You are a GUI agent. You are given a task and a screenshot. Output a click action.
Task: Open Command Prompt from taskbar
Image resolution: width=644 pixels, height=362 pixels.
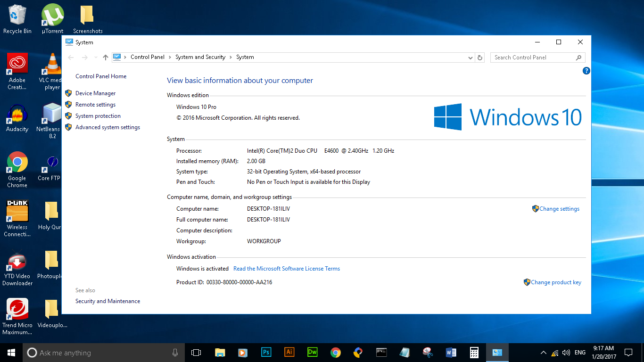pos(381,353)
